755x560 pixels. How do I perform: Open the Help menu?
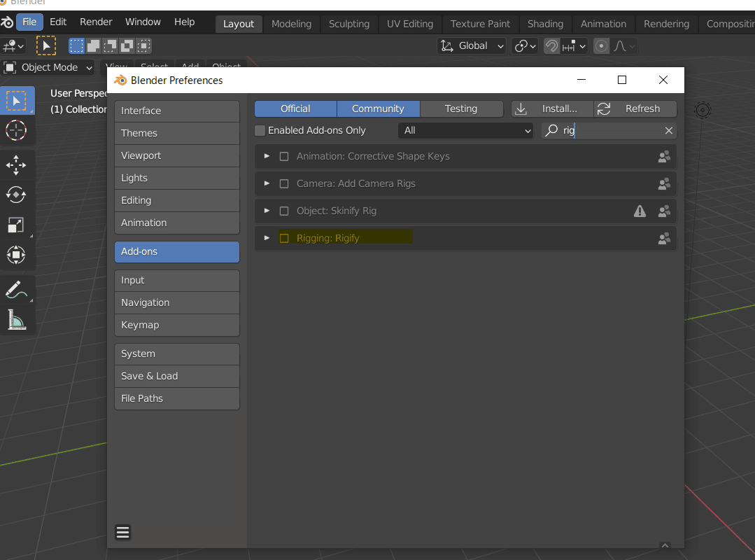(x=185, y=22)
